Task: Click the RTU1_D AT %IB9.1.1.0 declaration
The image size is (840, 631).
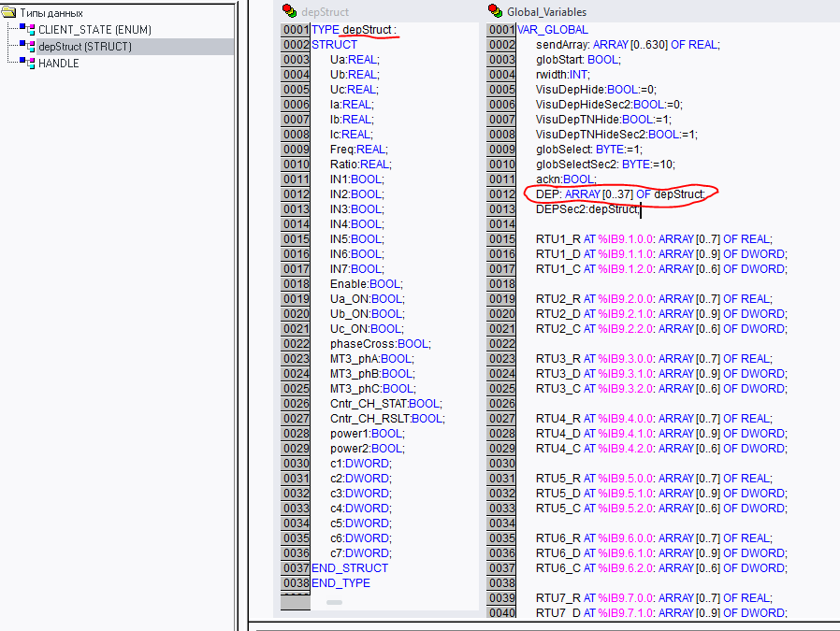Action: pyautogui.click(x=661, y=254)
